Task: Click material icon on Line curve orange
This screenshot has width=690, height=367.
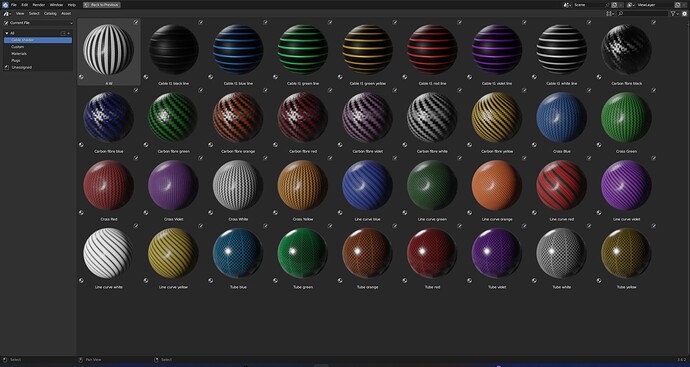Action: [x=470, y=212]
